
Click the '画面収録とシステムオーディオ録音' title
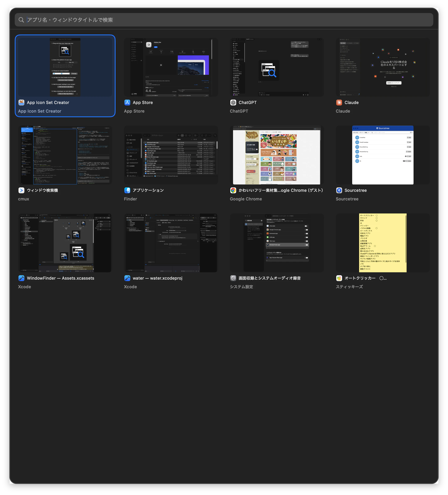pyautogui.click(x=269, y=278)
